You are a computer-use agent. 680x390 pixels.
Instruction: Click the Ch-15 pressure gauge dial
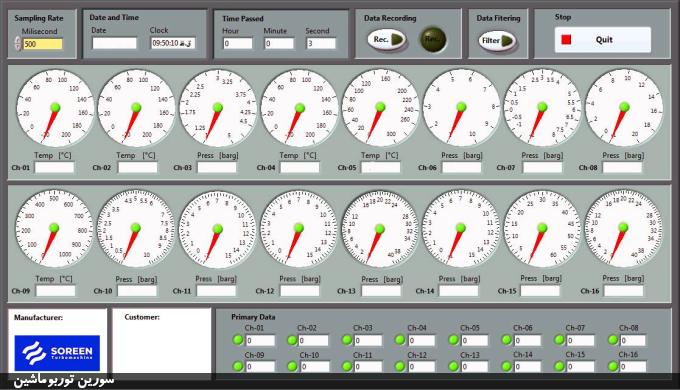pyautogui.click(x=542, y=228)
